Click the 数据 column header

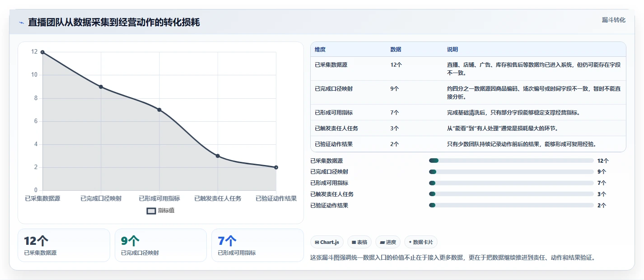[396, 50]
